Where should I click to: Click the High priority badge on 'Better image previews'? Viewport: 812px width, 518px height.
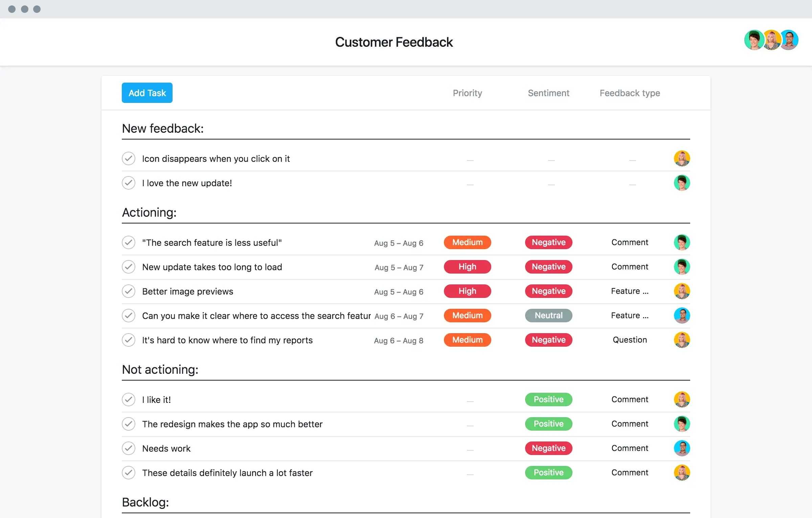468,291
